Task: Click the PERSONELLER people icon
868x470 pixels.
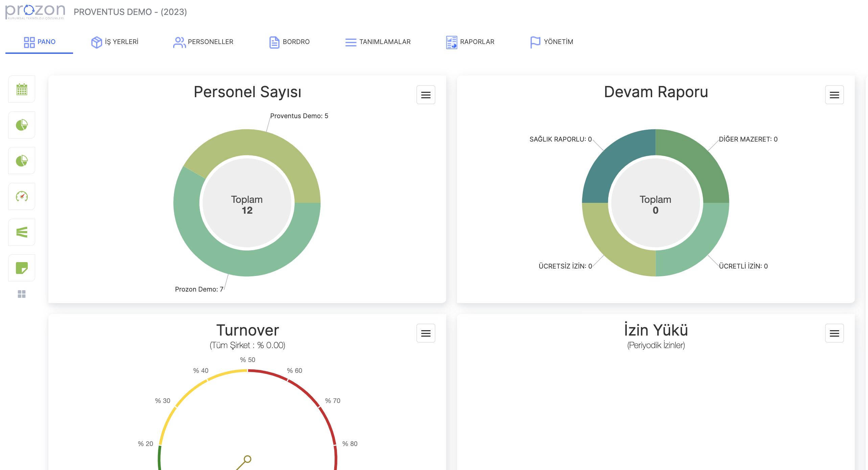Action: (x=179, y=42)
